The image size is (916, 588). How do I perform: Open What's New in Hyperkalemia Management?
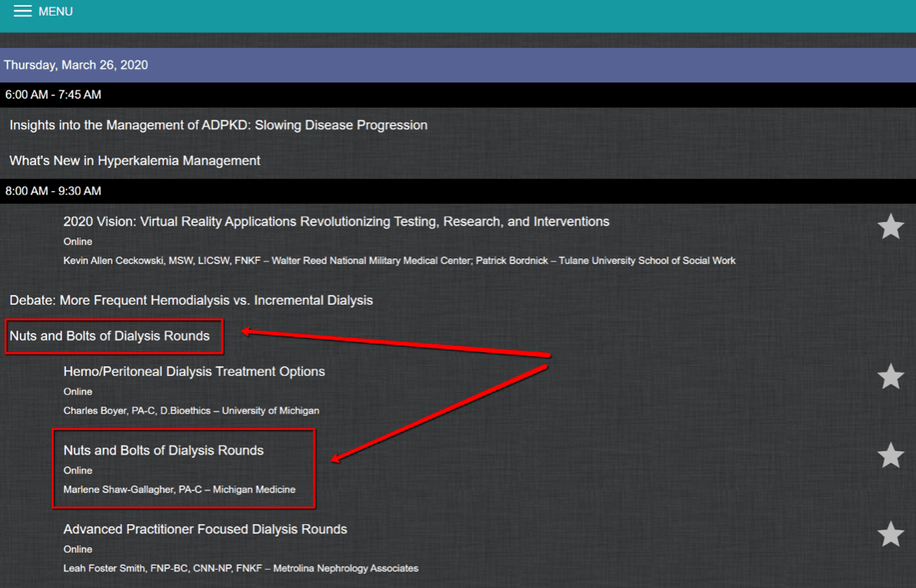(135, 161)
